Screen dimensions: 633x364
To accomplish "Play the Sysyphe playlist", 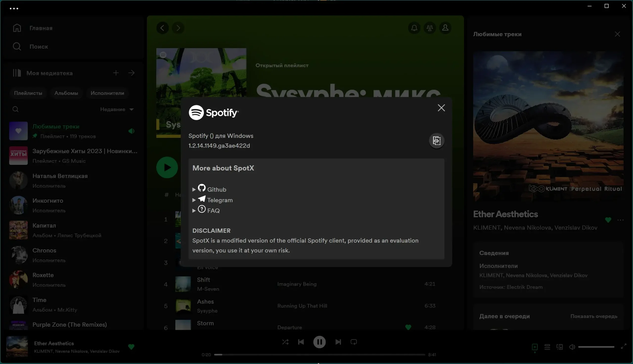I will 167,167.
